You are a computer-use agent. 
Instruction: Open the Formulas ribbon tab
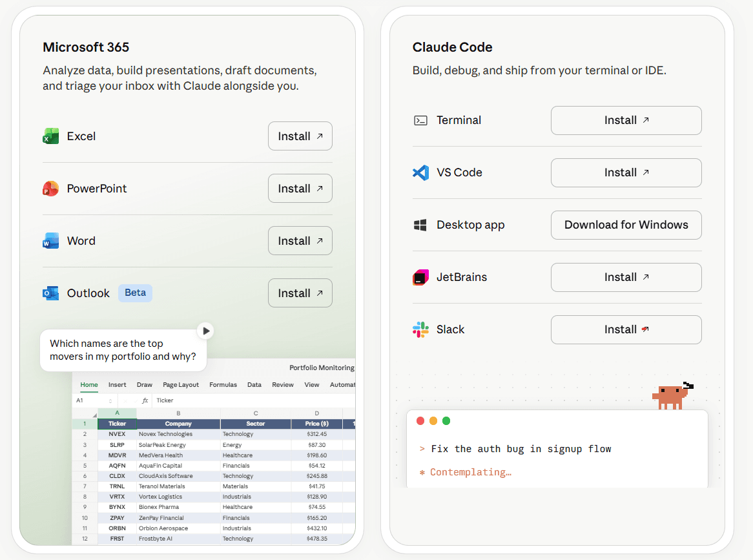[223, 385]
